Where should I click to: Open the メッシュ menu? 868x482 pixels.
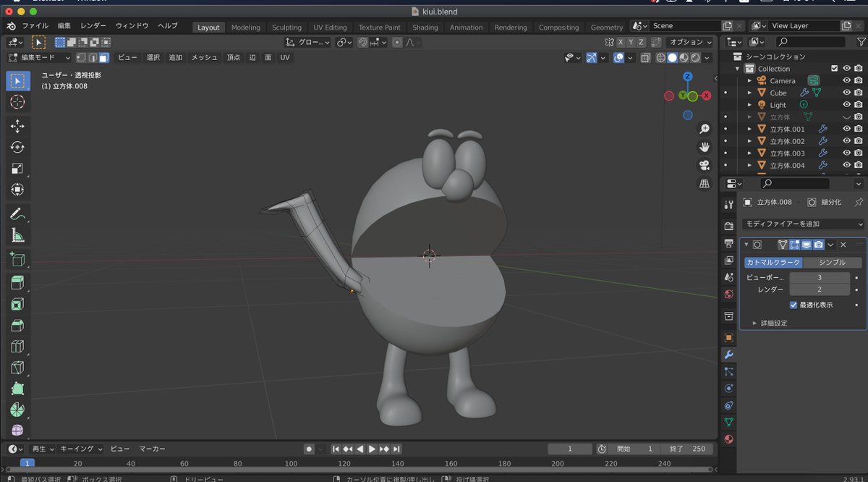point(204,57)
